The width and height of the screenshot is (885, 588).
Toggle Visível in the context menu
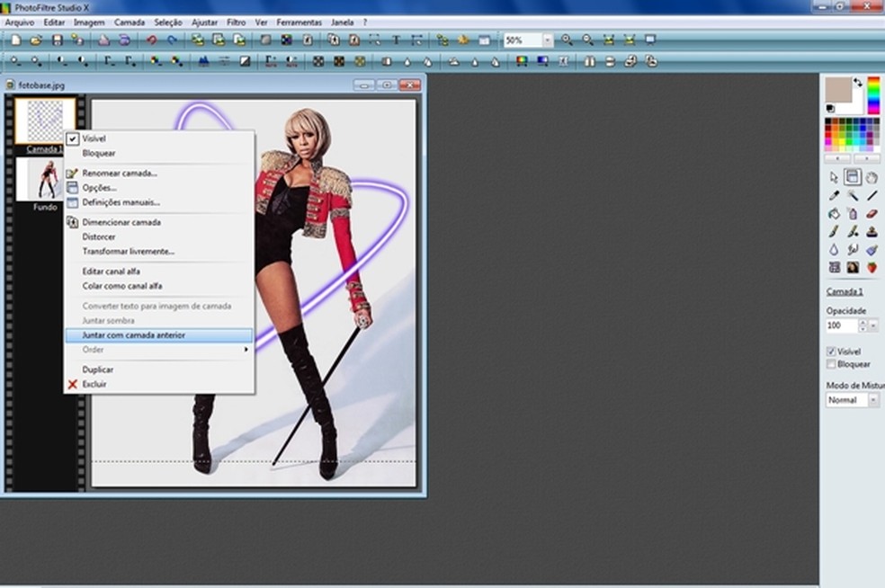pyautogui.click(x=94, y=139)
